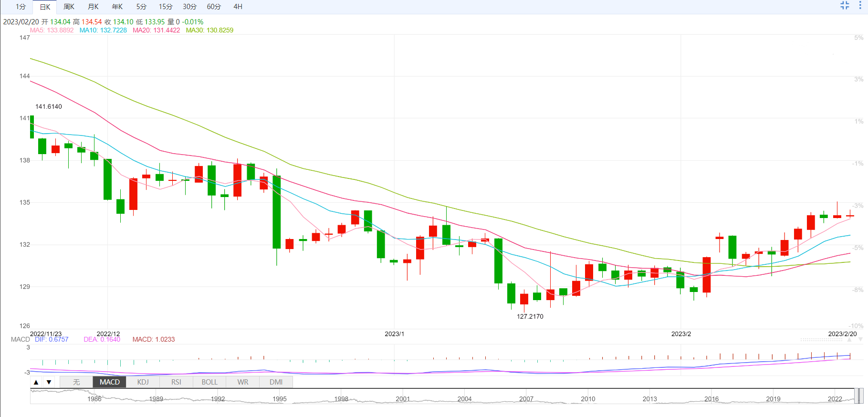Screen dimensions: 868x417
Task: Click the -0.01% change value
Action: point(193,22)
